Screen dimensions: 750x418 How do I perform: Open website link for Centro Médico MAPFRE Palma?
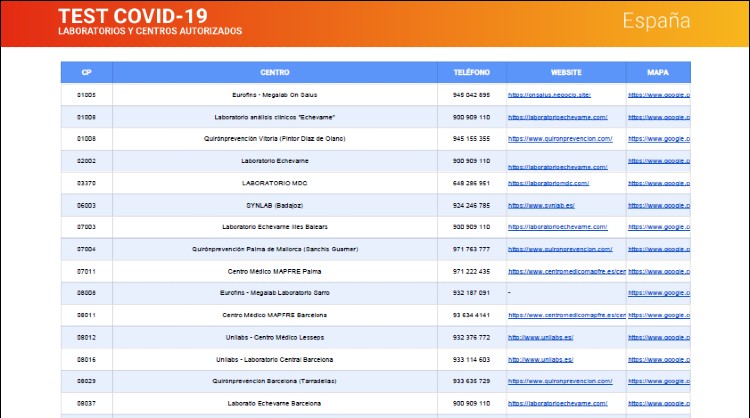pos(567,272)
